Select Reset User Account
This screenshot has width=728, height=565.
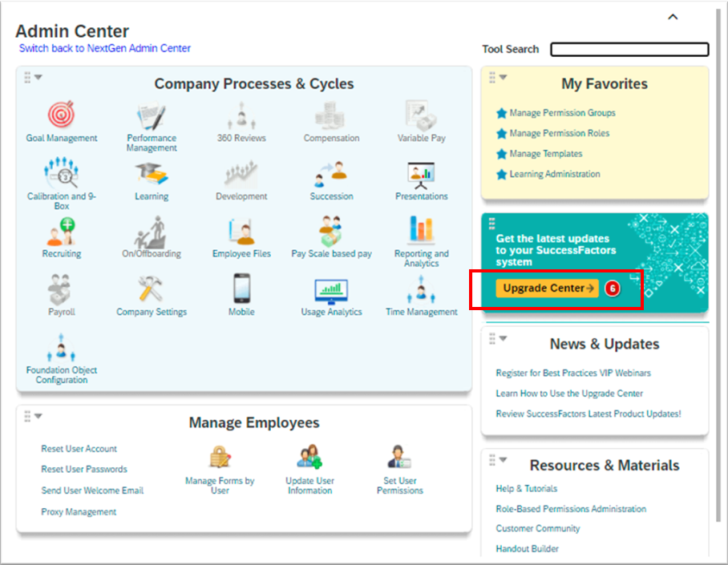pos(79,449)
